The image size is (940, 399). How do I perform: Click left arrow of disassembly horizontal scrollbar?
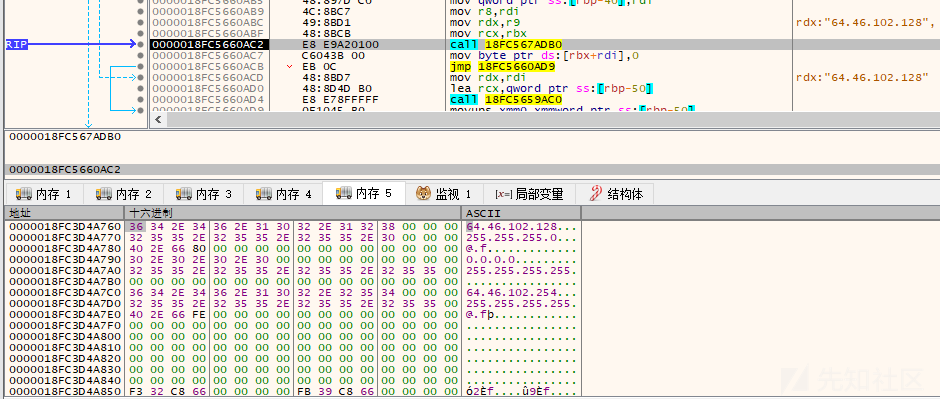pyautogui.click(x=158, y=120)
